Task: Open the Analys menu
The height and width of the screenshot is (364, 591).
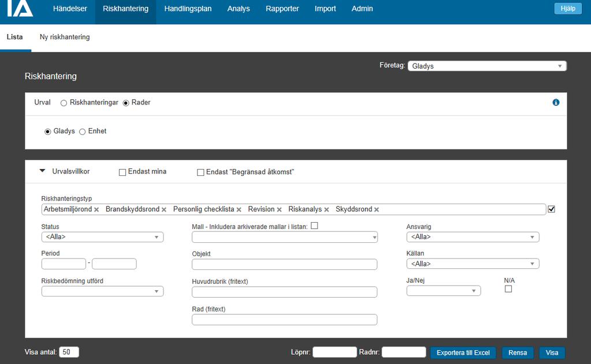Action: click(238, 9)
